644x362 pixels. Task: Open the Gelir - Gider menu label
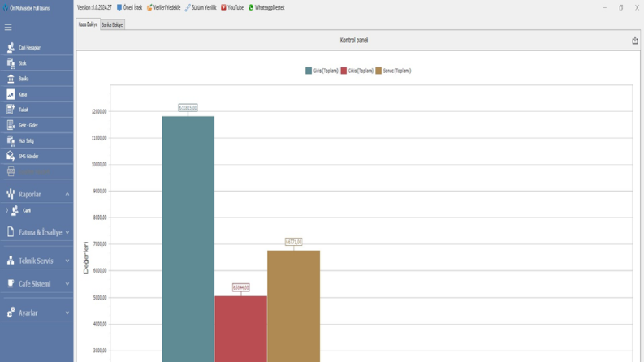coord(28,125)
